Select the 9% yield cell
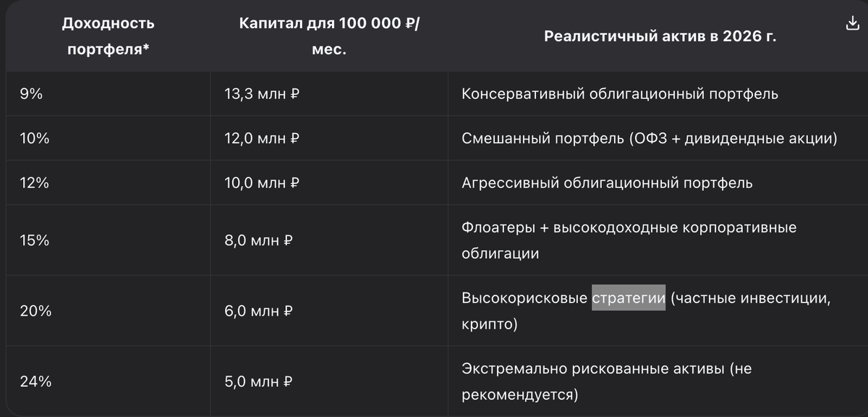This screenshot has height=417, width=868. (x=108, y=94)
